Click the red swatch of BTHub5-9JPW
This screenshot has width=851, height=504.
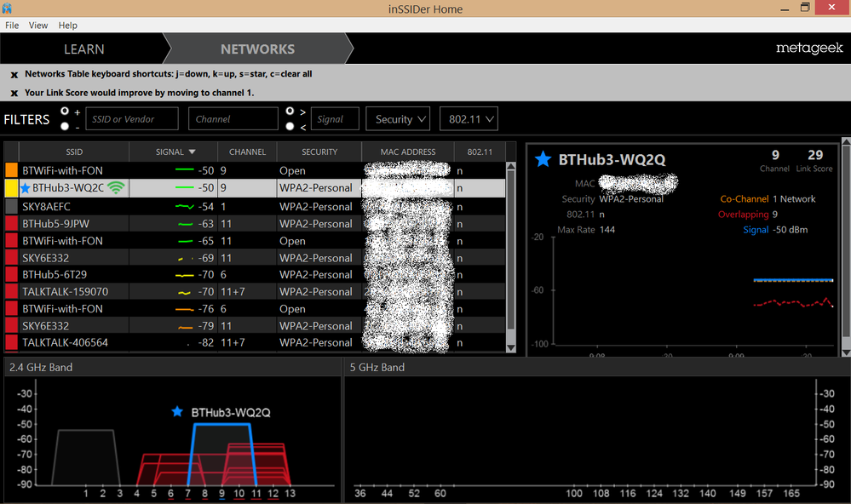[x=11, y=224]
